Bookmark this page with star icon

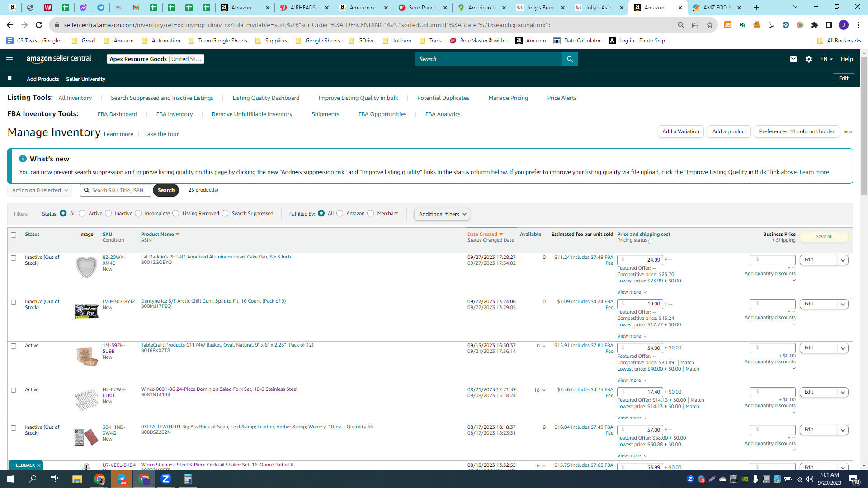click(x=710, y=25)
